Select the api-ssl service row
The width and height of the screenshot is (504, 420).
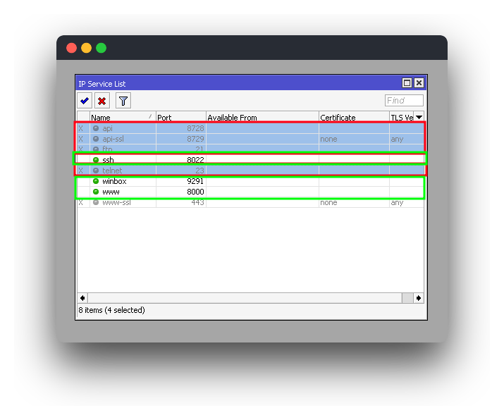pos(211,139)
